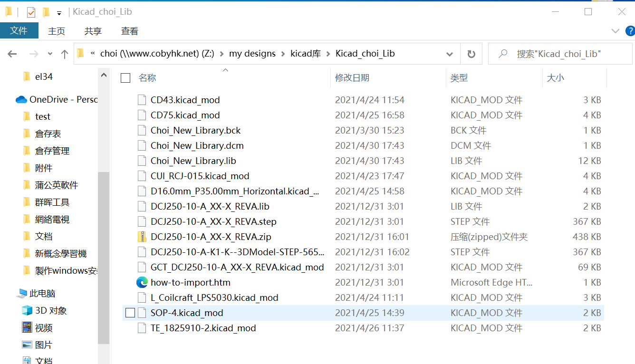The image size is (635, 364).
Task: Check the box beside SOP-4.kicad_mod
Action: point(130,313)
